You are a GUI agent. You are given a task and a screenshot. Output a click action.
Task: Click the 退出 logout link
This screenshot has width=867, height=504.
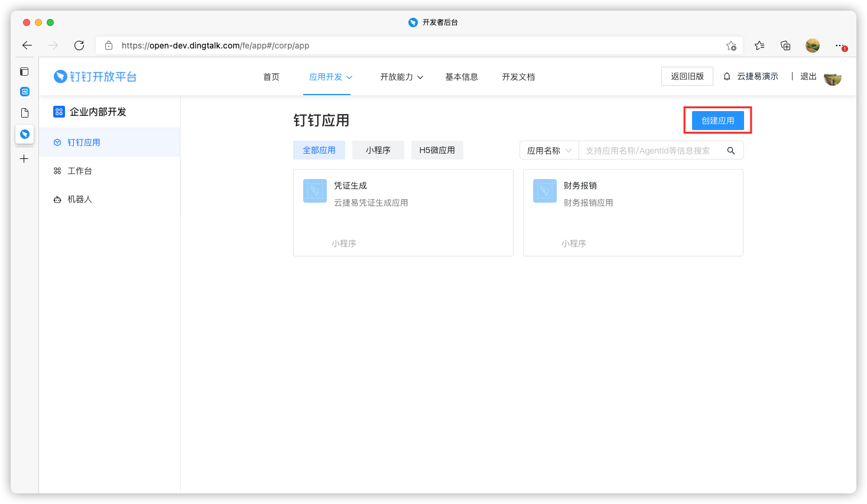808,76
